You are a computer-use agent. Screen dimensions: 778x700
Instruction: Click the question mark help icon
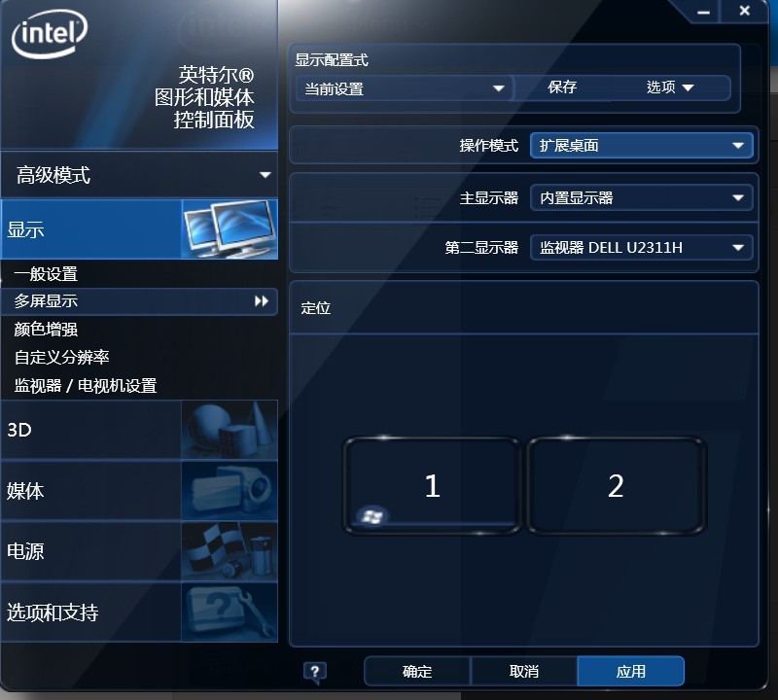tap(314, 672)
